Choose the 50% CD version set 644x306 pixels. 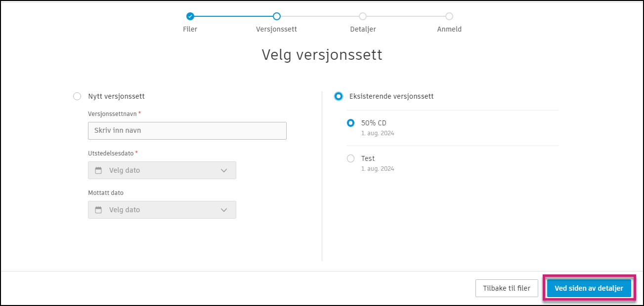tap(351, 123)
